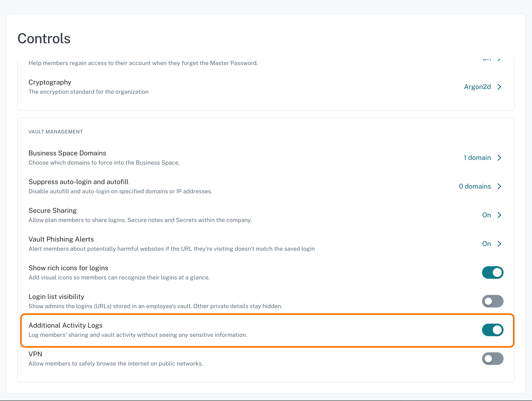Click Vault Phishing Alerts On status
The width and height of the screenshot is (532, 401).
(x=486, y=244)
